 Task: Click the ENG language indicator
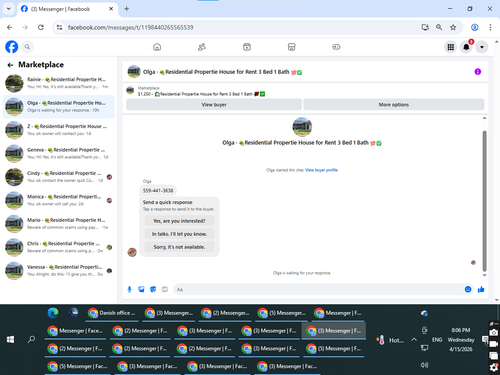[437, 340]
